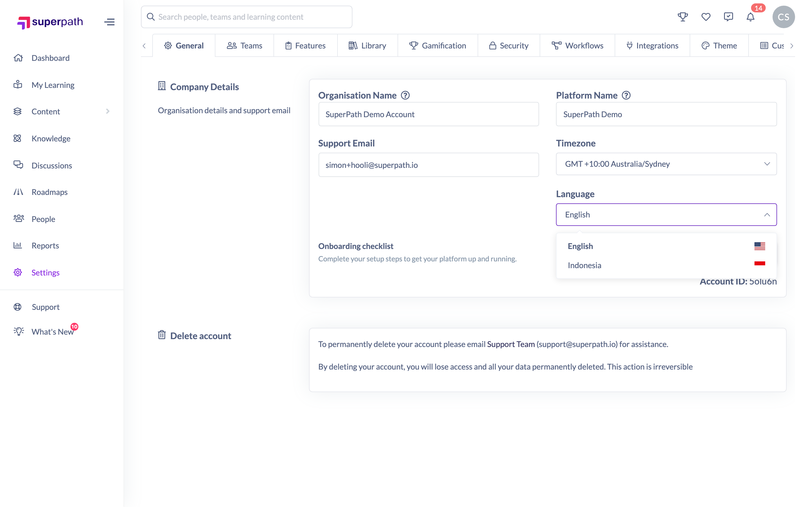Collapse sidebar with hamburger menu icon

(x=109, y=22)
